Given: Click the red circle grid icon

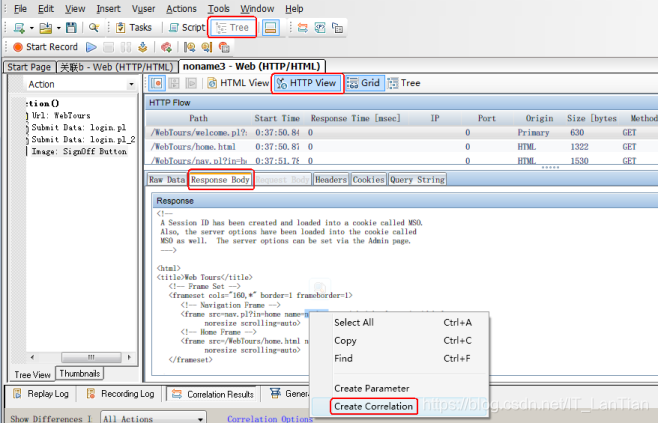Looking at the screenshot, I should (x=225, y=47).
